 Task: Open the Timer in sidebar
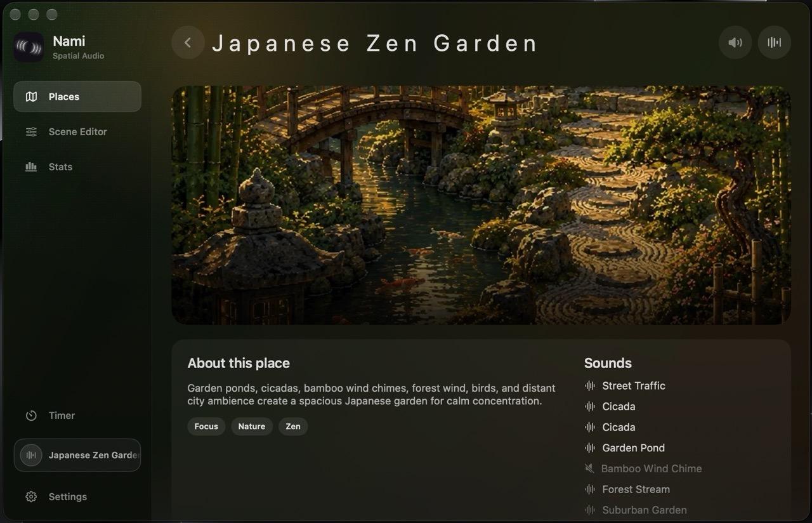pos(77,415)
